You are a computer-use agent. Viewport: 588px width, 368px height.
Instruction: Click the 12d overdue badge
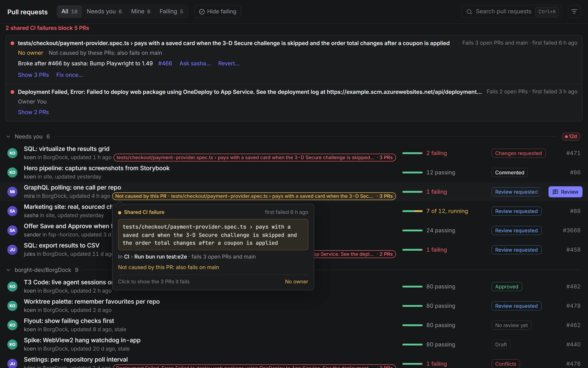(571, 137)
